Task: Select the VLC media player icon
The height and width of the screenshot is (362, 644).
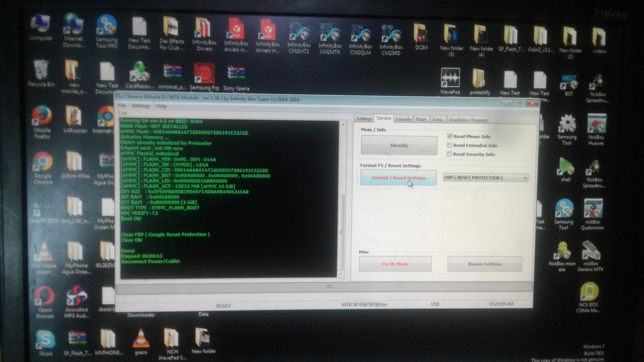Action: click(45, 258)
